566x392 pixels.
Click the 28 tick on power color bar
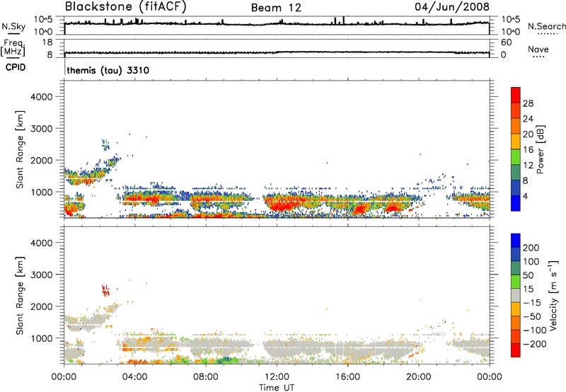coord(528,103)
